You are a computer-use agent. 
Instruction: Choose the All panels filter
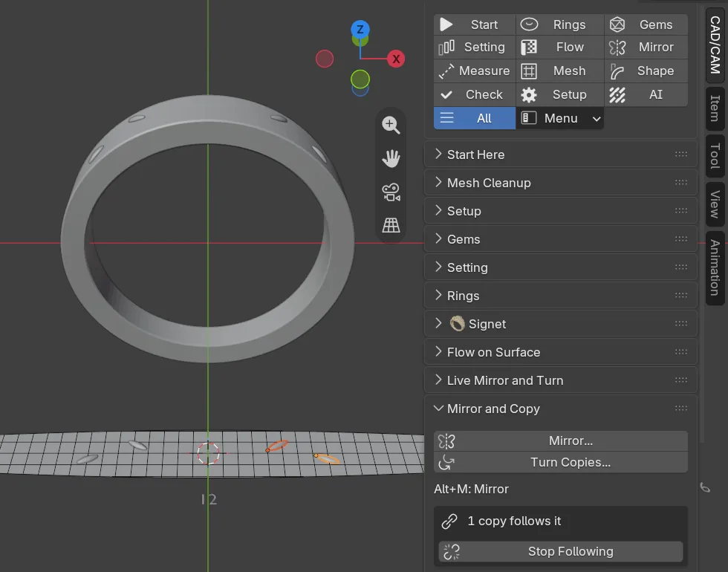coord(475,118)
